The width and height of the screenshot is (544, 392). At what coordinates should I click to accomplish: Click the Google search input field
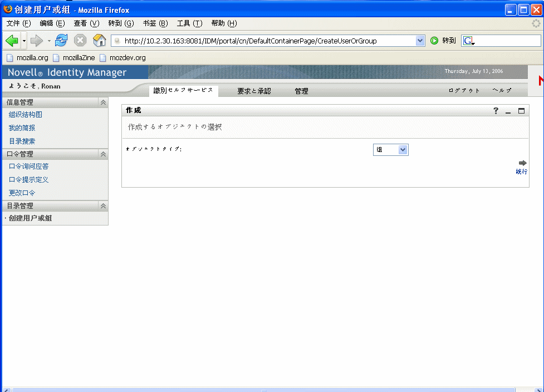(x=508, y=41)
